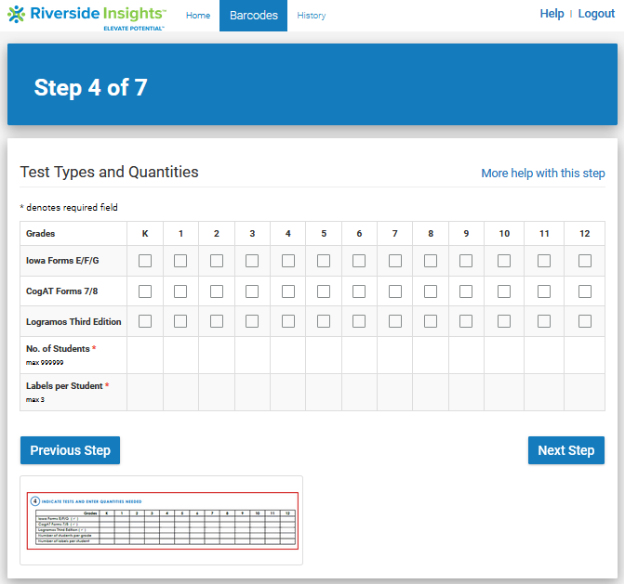Click the Logout link
The height and width of the screenshot is (584, 624).
pyautogui.click(x=596, y=14)
